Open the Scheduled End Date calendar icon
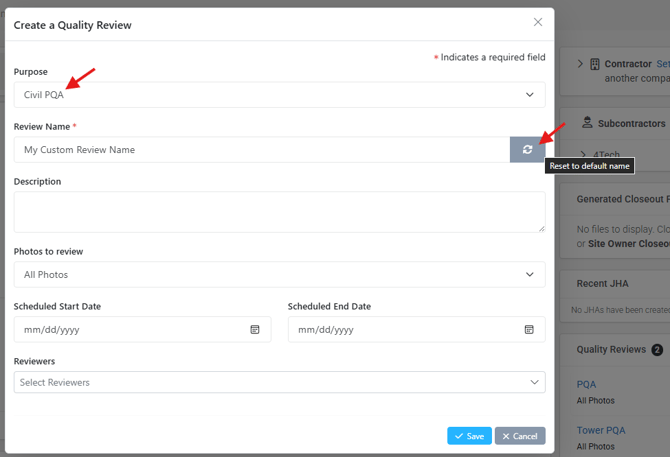Screen dimensions: 670x457 point(529,329)
